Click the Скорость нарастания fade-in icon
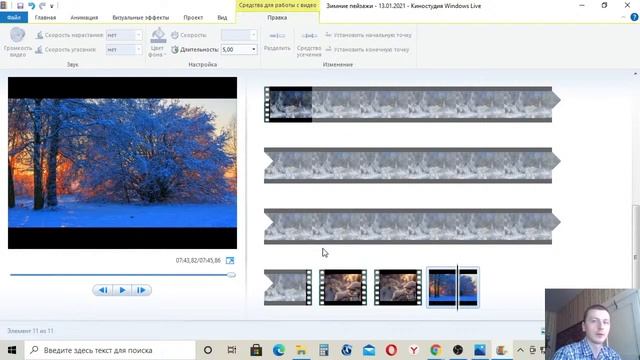The height and width of the screenshot is (360, 640). pyautogui.click(x=39, y=35)
